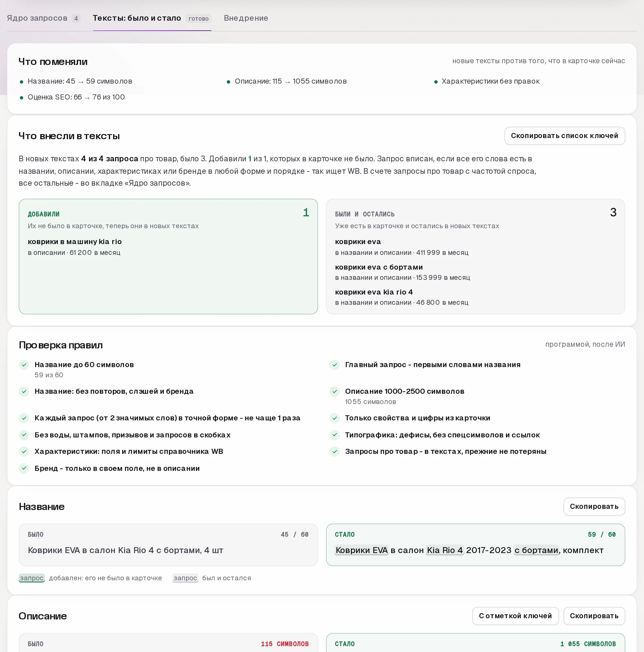The width and height of the screenshot is (644, 652).
Task: Click «Скопировать список ключей» button
Action: tap(564, 136)
